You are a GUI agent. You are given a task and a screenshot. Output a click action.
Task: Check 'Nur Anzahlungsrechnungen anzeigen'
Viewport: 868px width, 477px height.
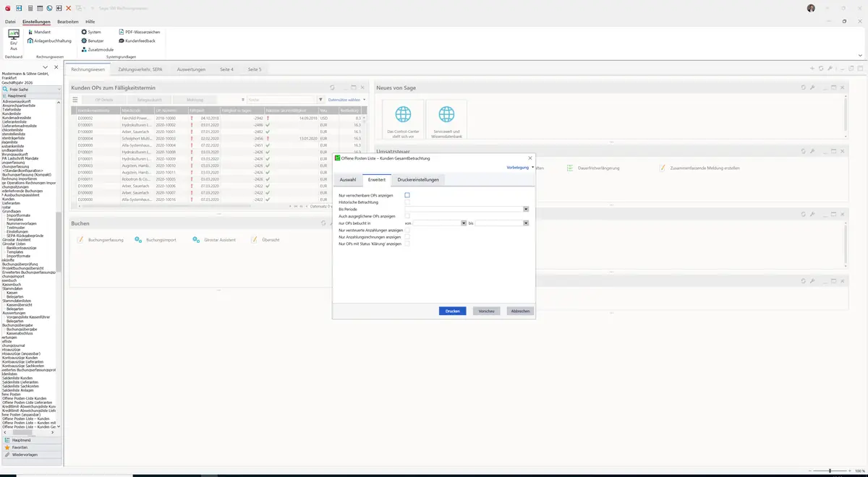coord(407,237)
